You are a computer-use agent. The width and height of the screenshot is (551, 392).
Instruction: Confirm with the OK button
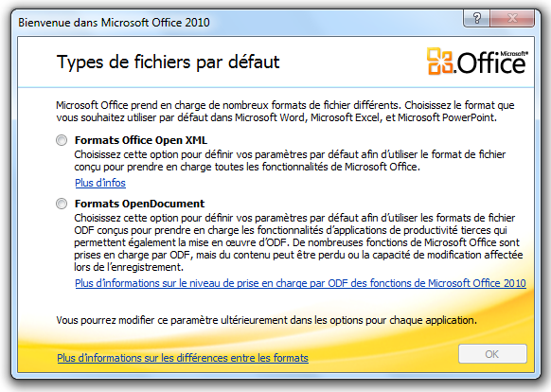click(x=492, y=354)
